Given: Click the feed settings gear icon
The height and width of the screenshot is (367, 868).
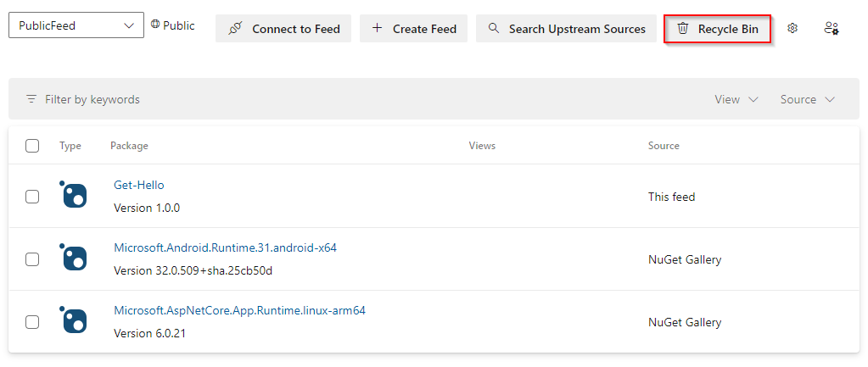Looking at the screenshot, I should click(792, 28).
